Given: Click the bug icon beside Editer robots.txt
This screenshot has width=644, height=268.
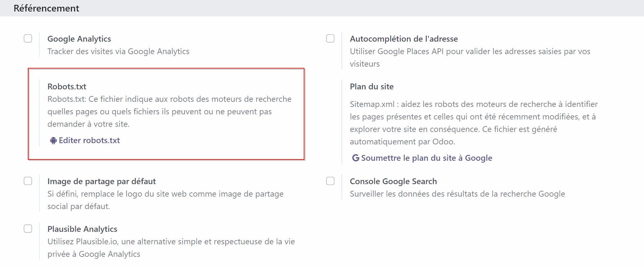Looking at the screenshot, I should [53, 141].
